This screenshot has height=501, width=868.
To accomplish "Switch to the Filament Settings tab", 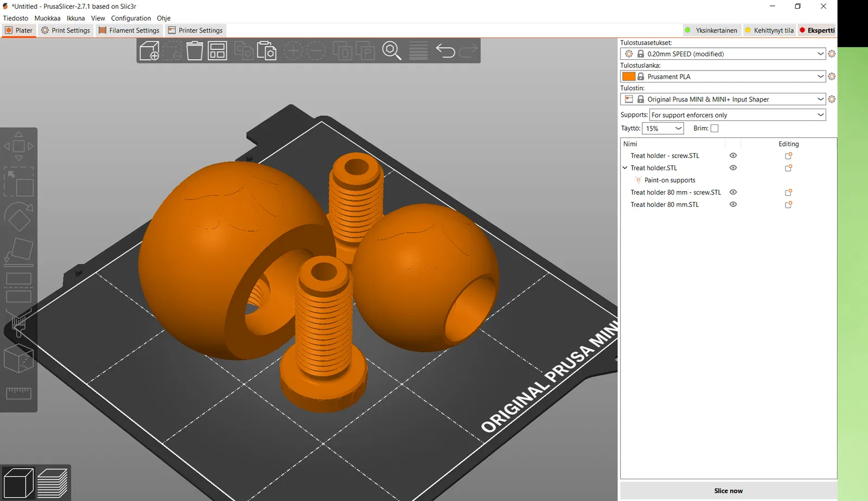I will pyautogui.click(x=129, y=30).
